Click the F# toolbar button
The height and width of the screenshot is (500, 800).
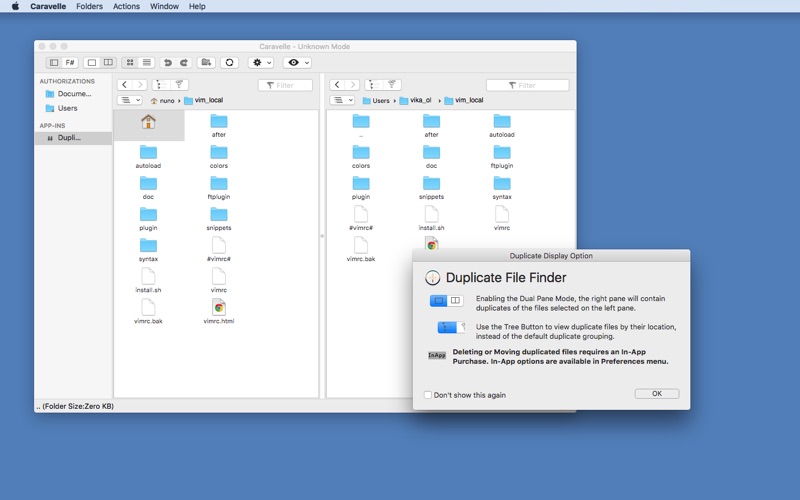coord(70,63)
